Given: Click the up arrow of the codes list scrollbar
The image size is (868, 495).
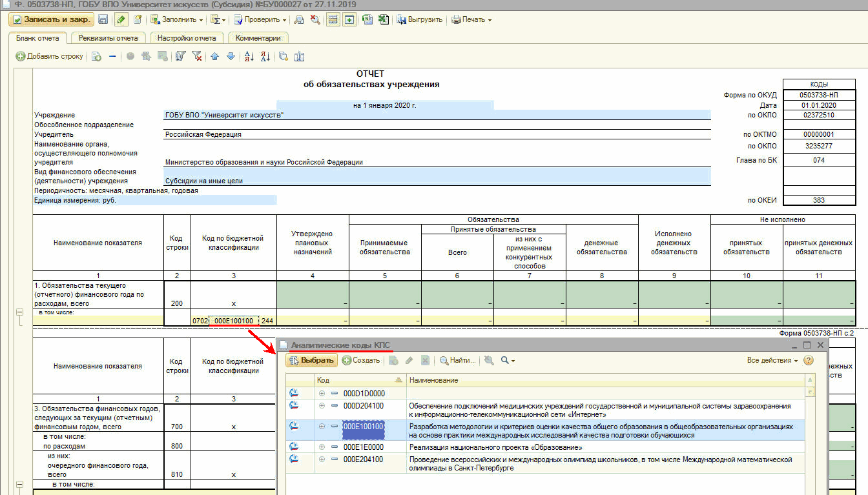Looking at the screenshot, I should pos(811,380).
